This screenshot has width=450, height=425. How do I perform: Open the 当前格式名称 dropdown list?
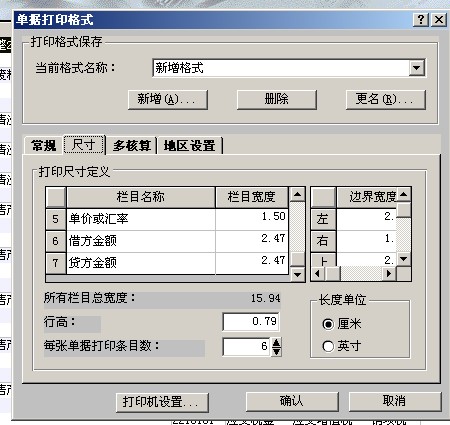coord(417,68)
